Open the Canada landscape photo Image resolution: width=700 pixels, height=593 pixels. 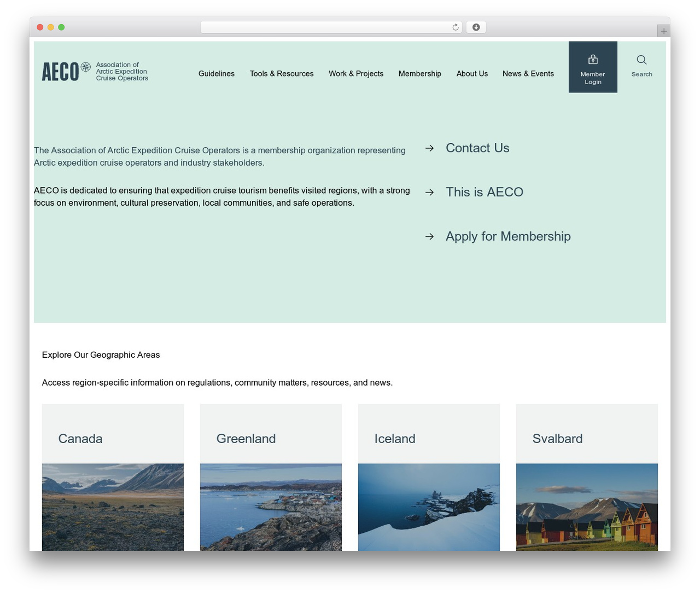[x=113, y=507]
